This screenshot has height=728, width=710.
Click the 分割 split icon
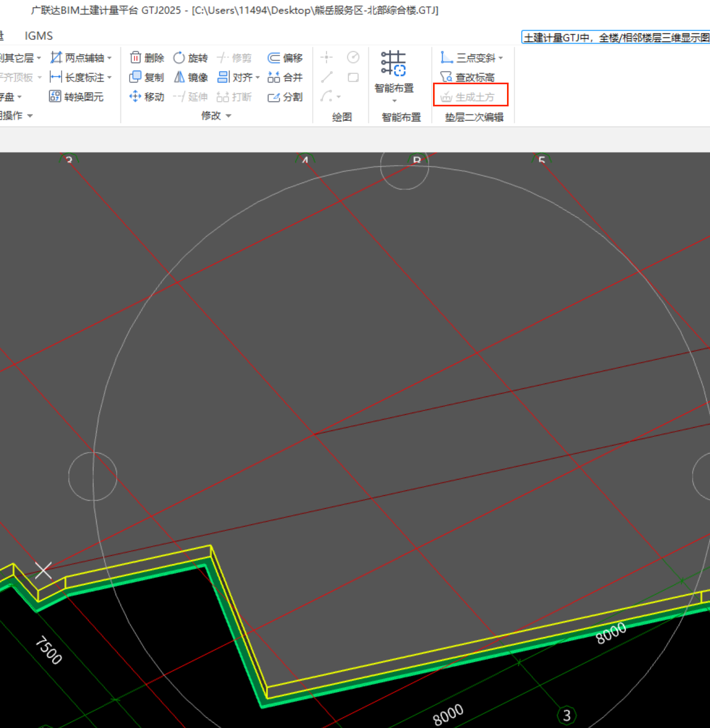pyautogui.click(x=274, y=97)
